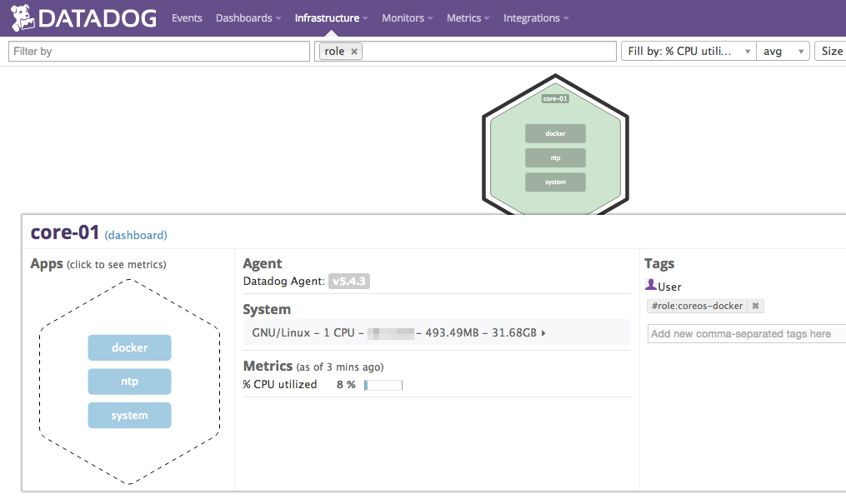846x504 pixels.
Task: Click the add new tags input field
Action: [x=747, y=334]
